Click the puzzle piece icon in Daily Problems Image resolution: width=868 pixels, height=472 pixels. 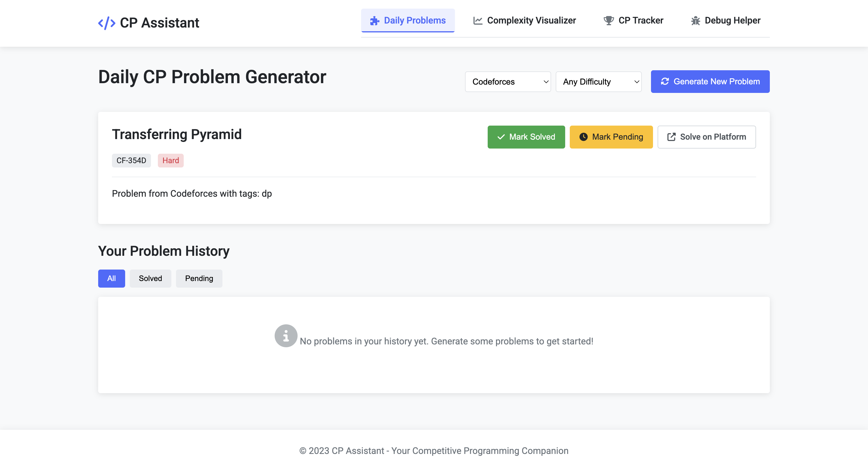point(374,21)
